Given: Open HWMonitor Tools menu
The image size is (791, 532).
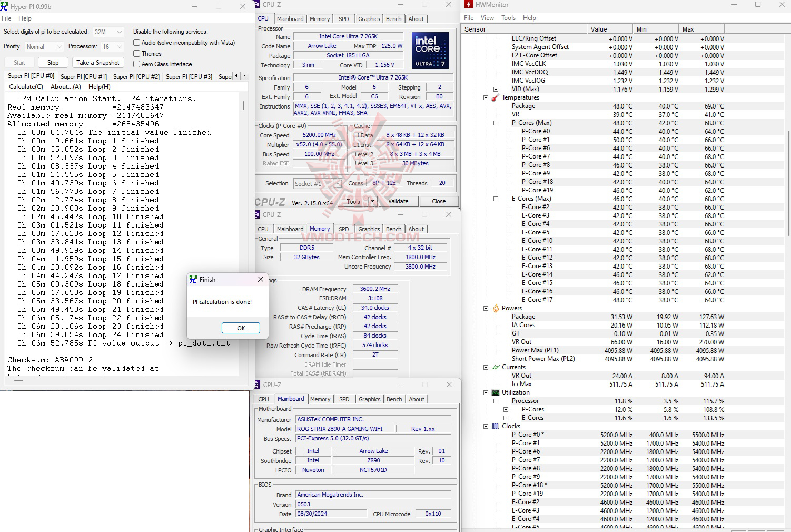Looking at the screenshot, I should [x=508, y=18].
